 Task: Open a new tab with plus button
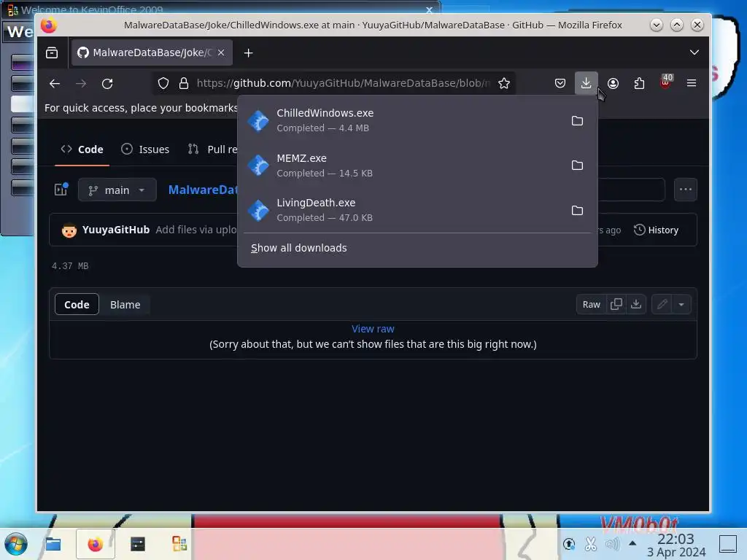click(248, 52)
